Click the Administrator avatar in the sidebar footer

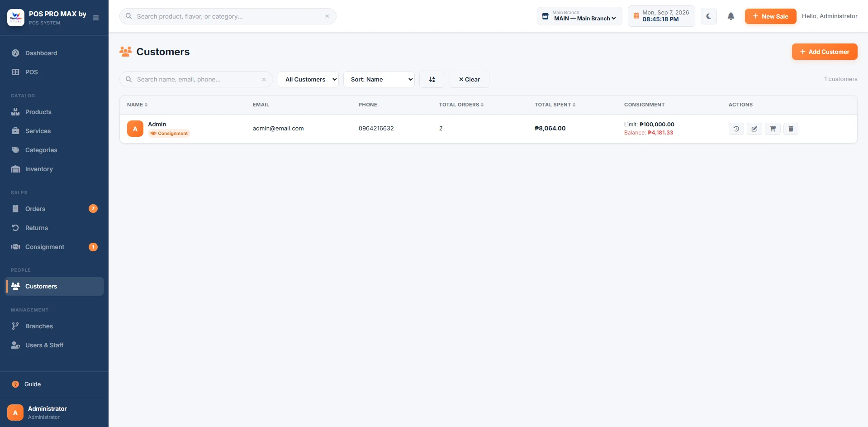pos(15,413)
